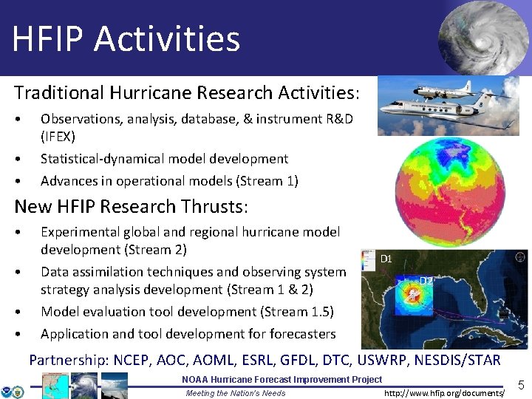The height and width of the screenshot is (399, 532).
Task: Click 'NCEP' in the partnership line
Action: coord(131,360)
